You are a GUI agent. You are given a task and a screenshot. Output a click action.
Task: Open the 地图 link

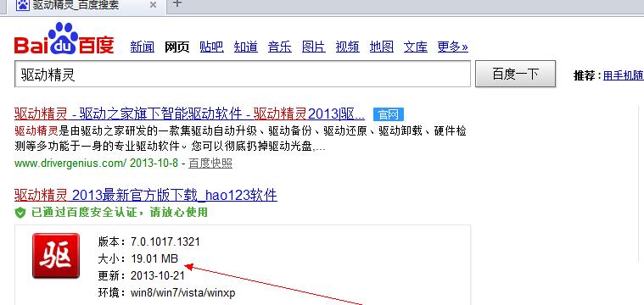(382, 47)
